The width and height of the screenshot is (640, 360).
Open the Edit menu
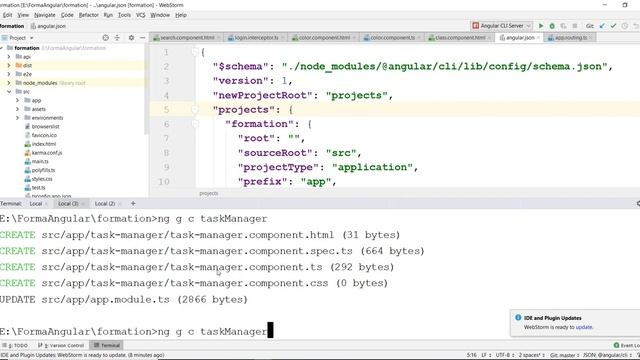(x=7, y=15)
